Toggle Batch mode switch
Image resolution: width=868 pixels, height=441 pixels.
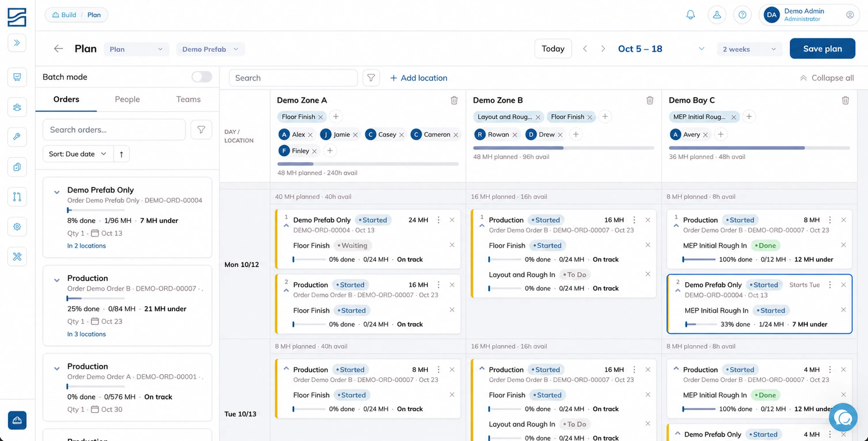[x=201, y=77]
